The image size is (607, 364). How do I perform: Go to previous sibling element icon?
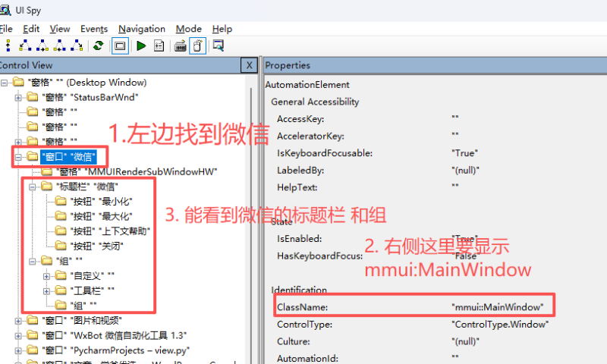[59, 45]
